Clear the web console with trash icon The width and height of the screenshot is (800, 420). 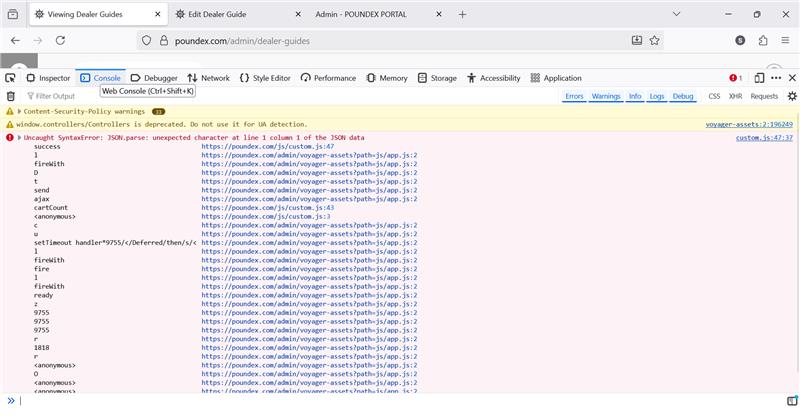11,96
